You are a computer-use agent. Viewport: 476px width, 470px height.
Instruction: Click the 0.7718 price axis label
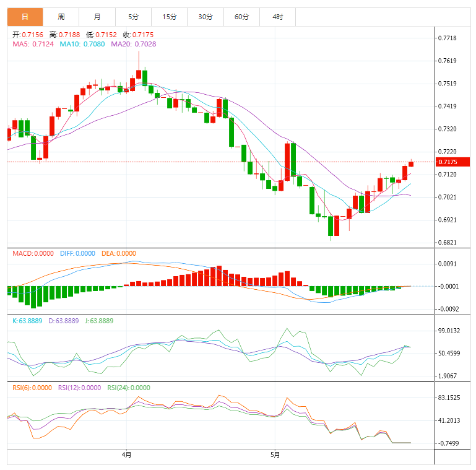[448, 38]
